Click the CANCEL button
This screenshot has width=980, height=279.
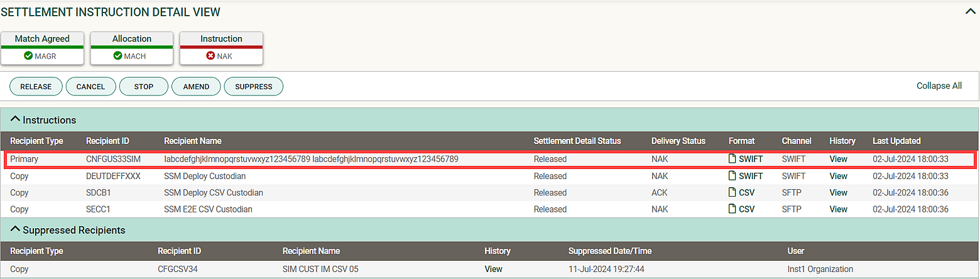click(x=90, y=87)
